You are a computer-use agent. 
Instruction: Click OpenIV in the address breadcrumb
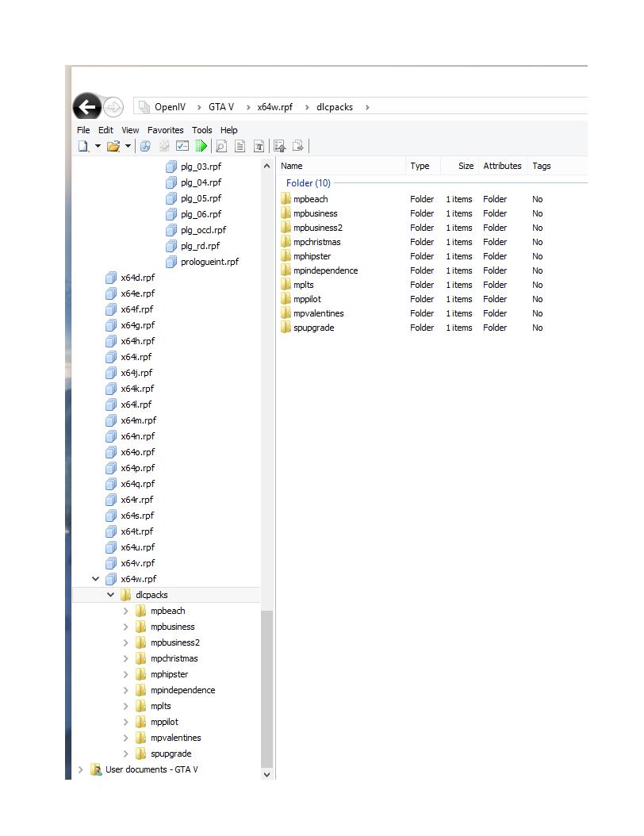pos(170,107)
